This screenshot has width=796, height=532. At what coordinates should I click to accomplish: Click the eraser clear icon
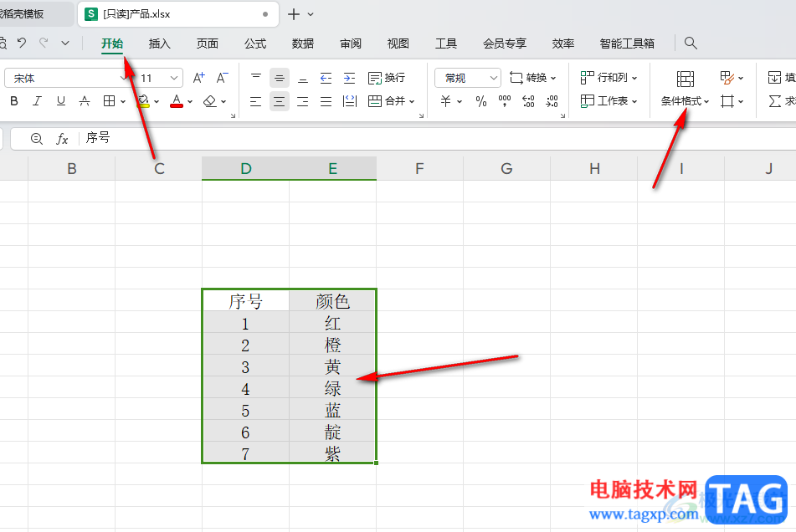coord(209,101)
